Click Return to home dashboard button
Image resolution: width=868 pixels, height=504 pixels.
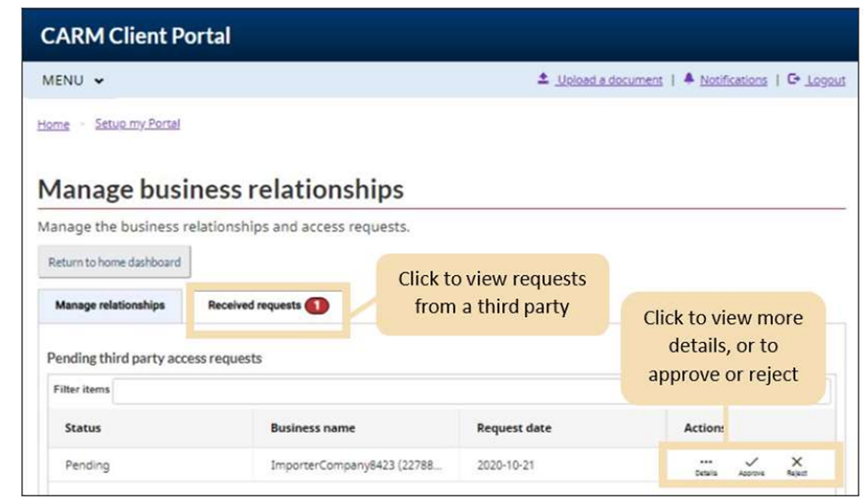pos(114,263)
